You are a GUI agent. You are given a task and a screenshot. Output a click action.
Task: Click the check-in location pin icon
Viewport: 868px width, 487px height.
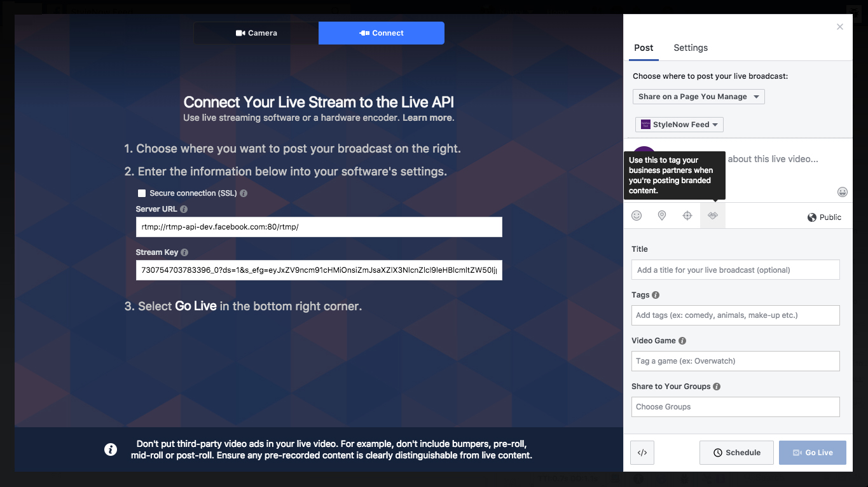(x=662, y=216)
